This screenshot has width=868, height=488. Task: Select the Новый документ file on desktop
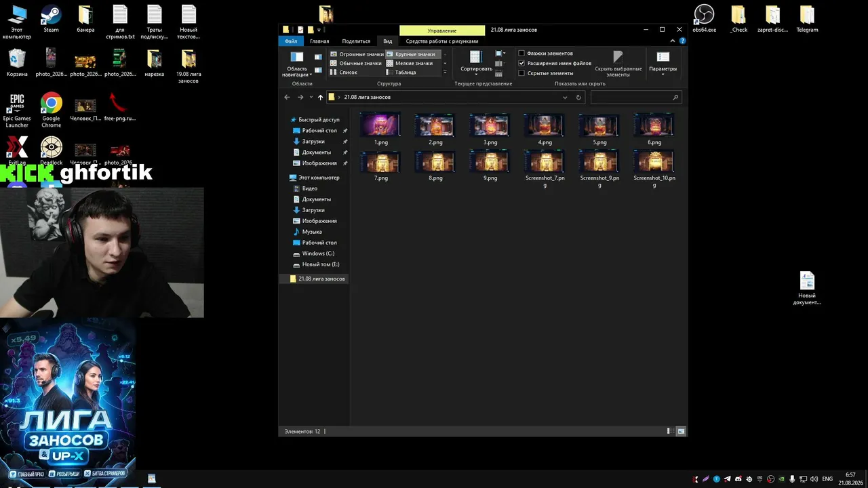[807, 288]
